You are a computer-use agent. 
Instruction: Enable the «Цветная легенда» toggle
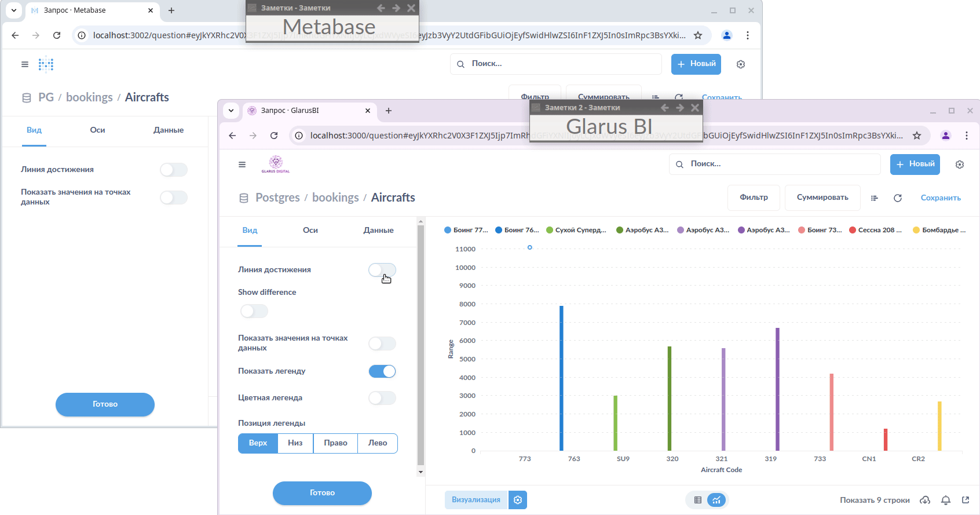click(x=382, y=398)
